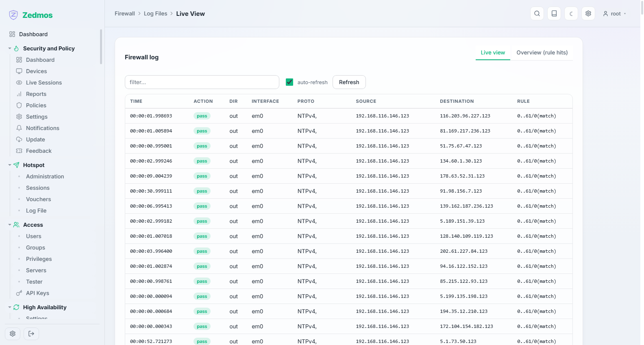Click Security and Policy flame icon
644x345 pixels.
[16, 48]
